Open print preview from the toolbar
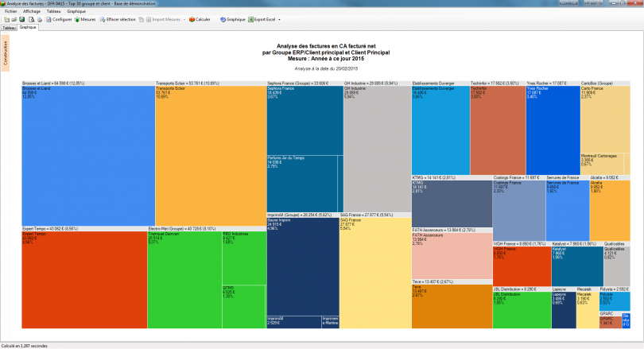 coord(31,19)
